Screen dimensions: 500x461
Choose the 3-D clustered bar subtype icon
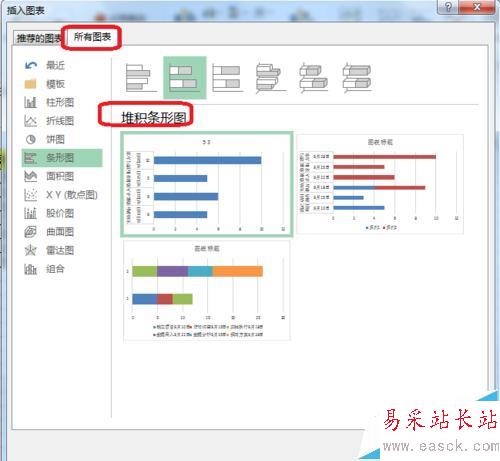(x=271, y=78)
